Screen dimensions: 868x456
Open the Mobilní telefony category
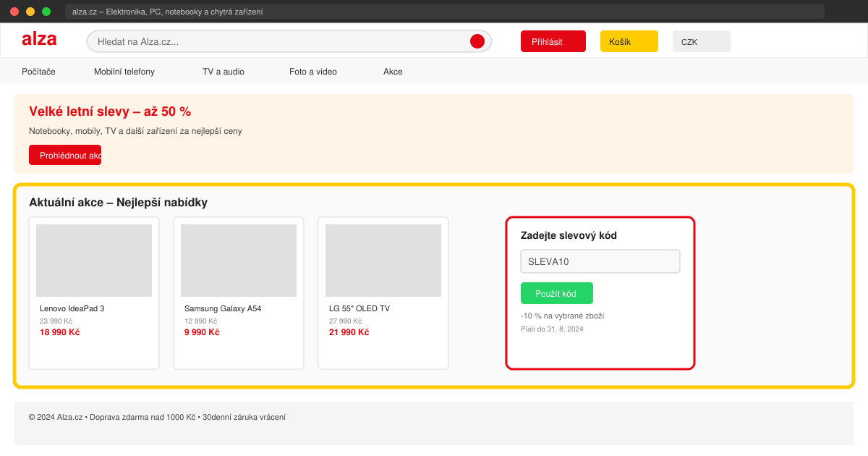pos(124,72)
